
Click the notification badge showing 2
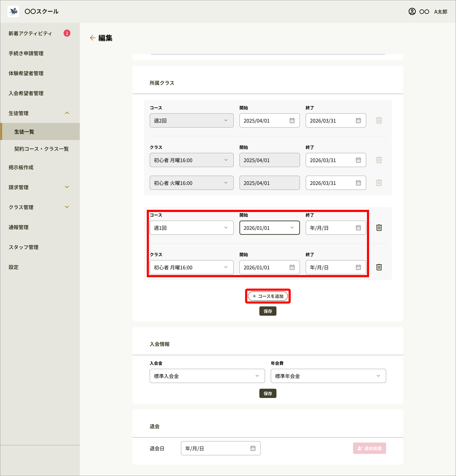coord(67,33)
